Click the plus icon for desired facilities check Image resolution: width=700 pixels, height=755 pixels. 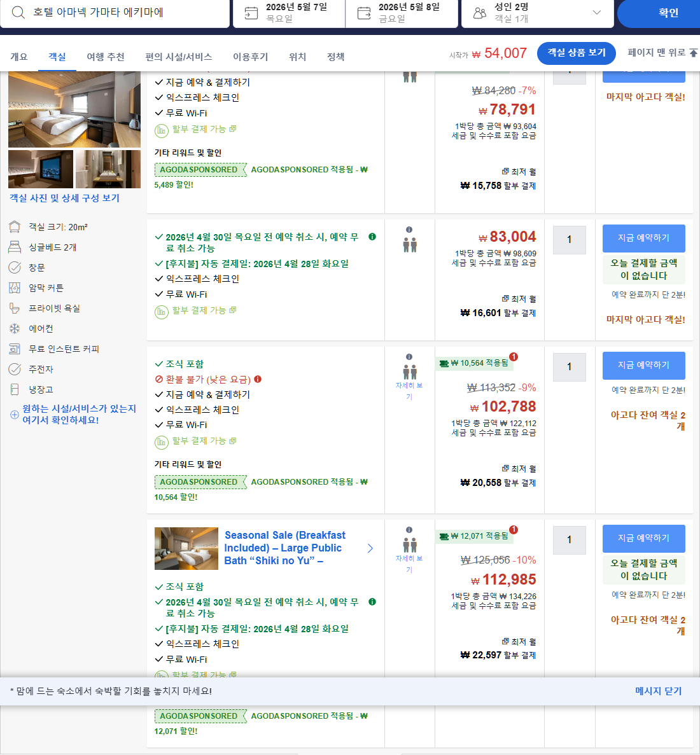point(14,414)
